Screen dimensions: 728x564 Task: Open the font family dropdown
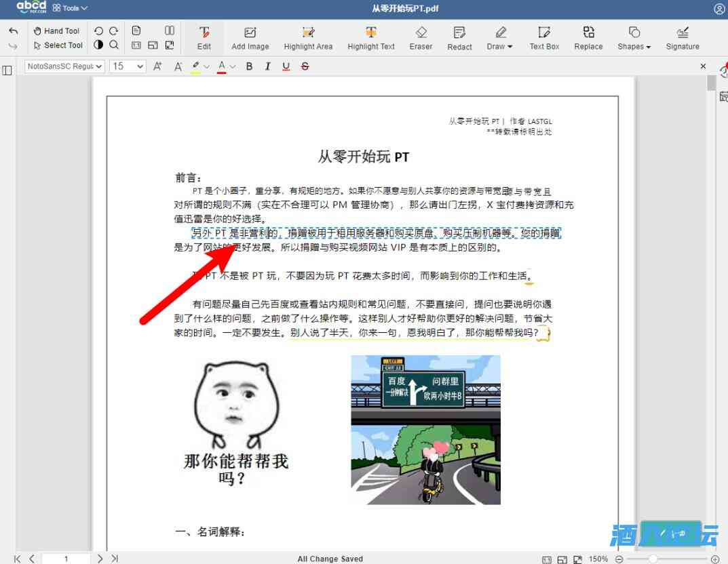[64, 66]
